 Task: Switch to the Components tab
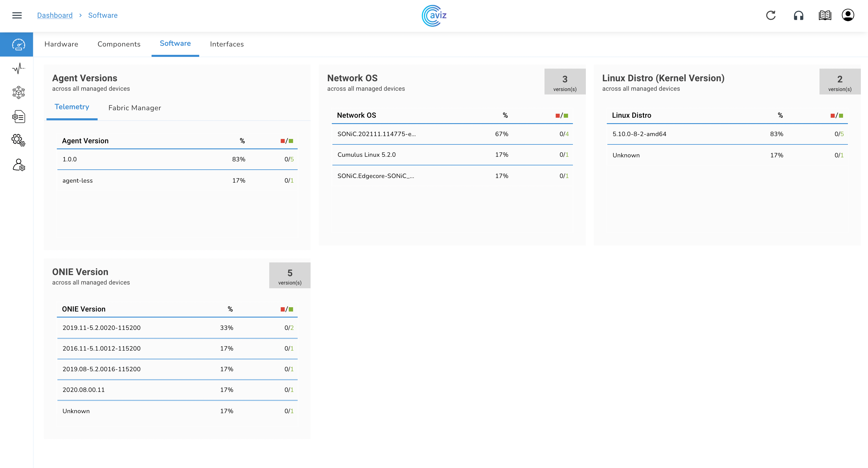[x=119, y=44]
